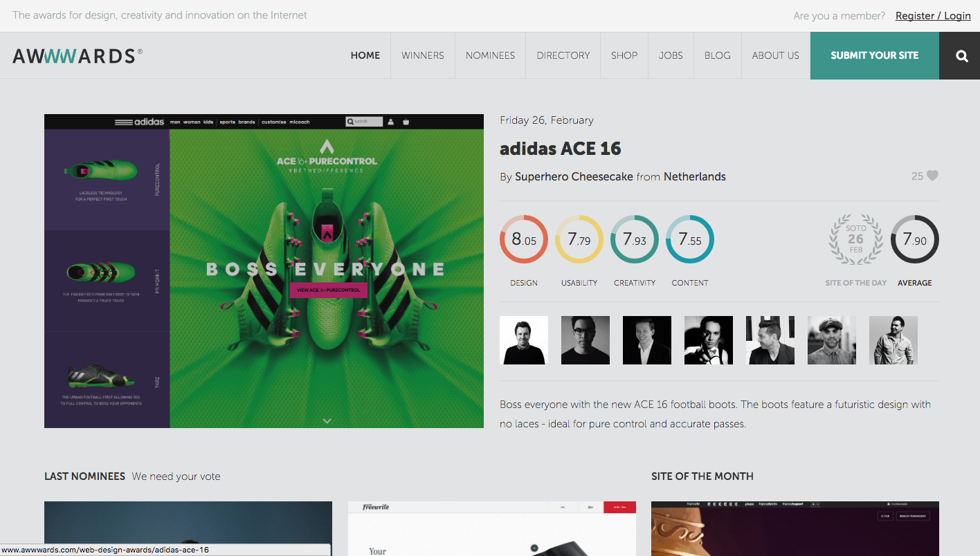Screen dimensions: 980x556
Task: Click the Netherlands country link
Action: [695, 176]
